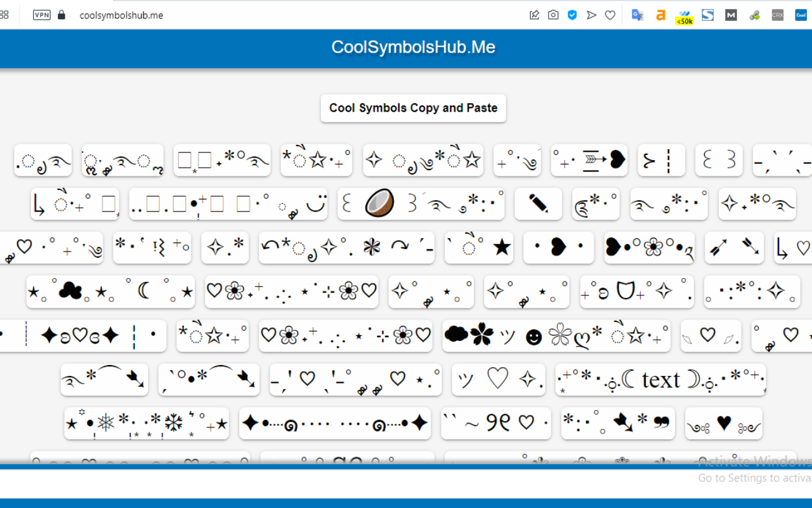The width and height of the screenshot is (812, 508).
Task: Open the dark 'M' extension icon
Action: click(x=731, y=15)
